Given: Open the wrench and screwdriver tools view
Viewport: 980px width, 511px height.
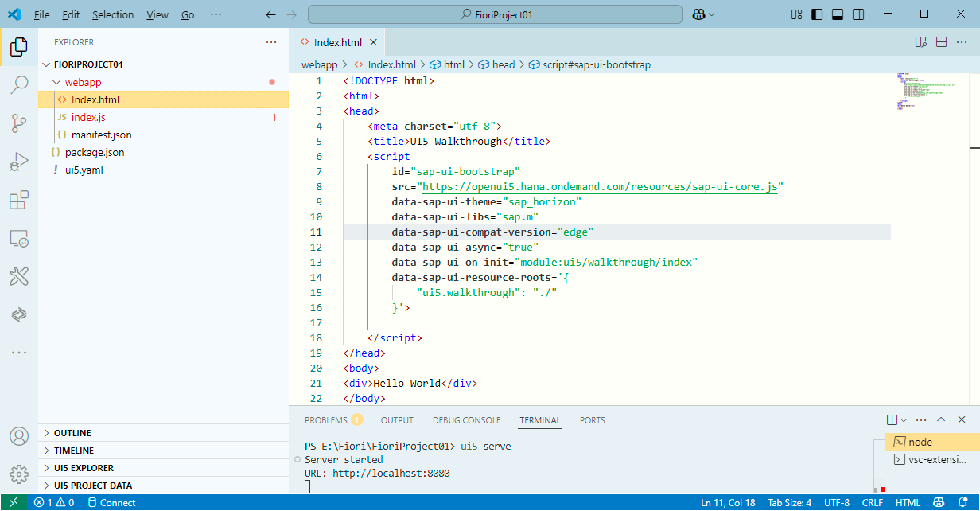Looking at the screenshot, I should (x=19, y=276).
